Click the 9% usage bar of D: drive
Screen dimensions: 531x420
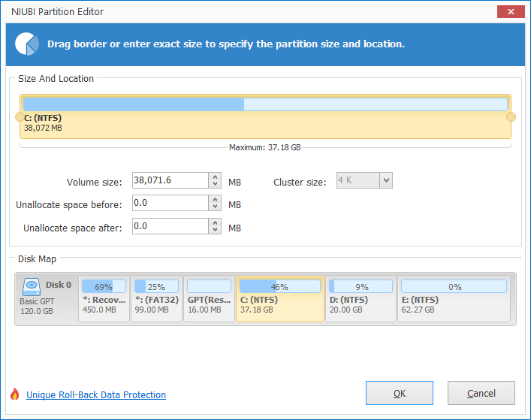coord(361,286)
